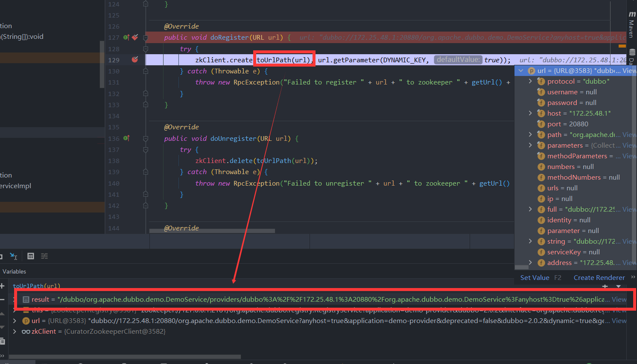Click the editor horizontal scrollbar
The image size is (637, 364).
[x=212, y=231]
